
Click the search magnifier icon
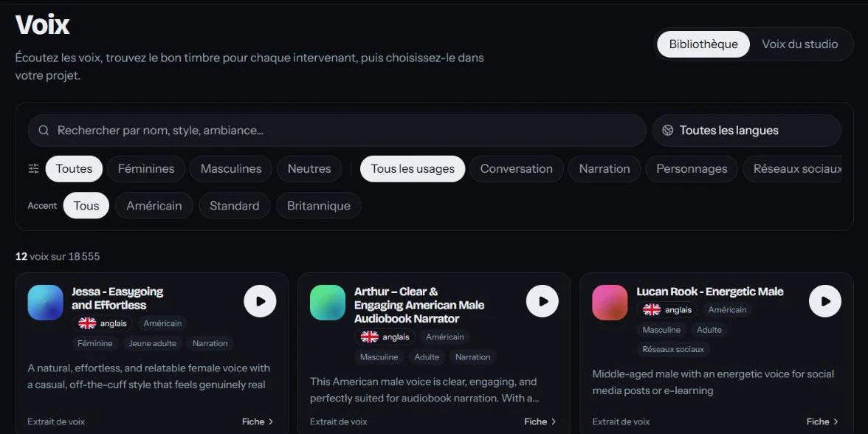pyautogui.click(x=44, y=131)
